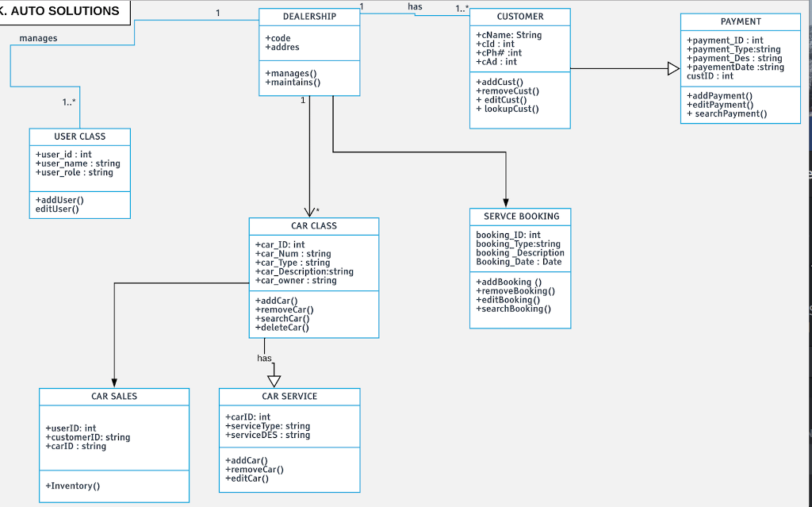The height and width of the screenshot is (507, 812).
Task: Select the +deleteCar() operation in CAR CLASS
Action: point(281,327)
